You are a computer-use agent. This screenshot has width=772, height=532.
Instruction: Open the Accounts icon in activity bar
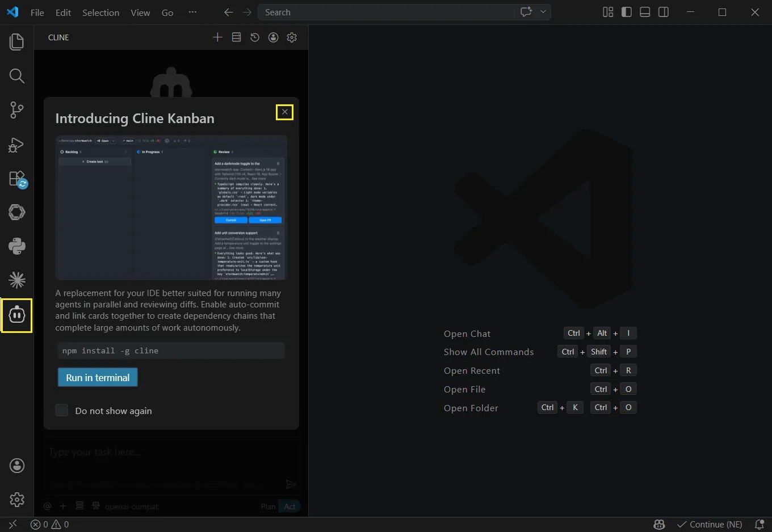pos(17,466)
